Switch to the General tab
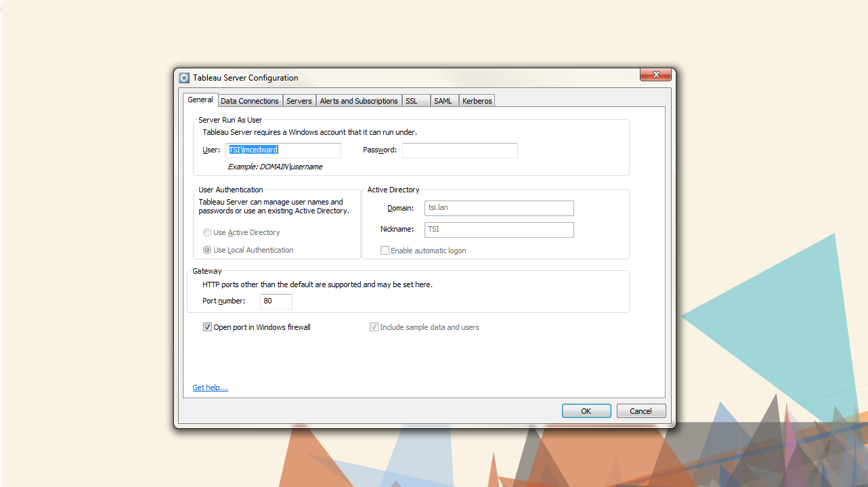The width and height of the screenshot is (868, 487). [x=200, y=100]
